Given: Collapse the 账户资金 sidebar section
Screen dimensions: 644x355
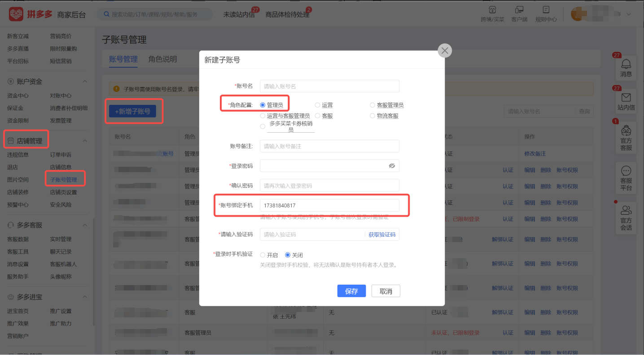Looking at the screenshot, I should 85,82.
